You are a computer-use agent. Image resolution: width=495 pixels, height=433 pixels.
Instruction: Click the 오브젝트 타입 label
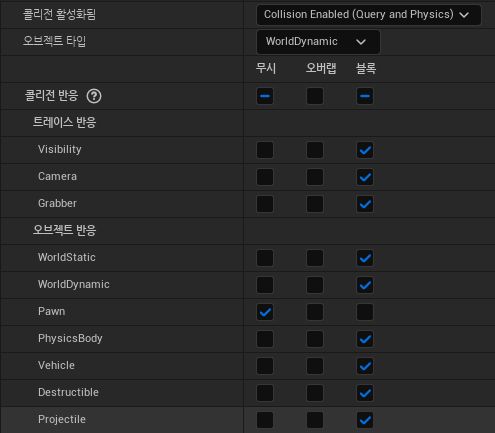click(x=54, y=41)
